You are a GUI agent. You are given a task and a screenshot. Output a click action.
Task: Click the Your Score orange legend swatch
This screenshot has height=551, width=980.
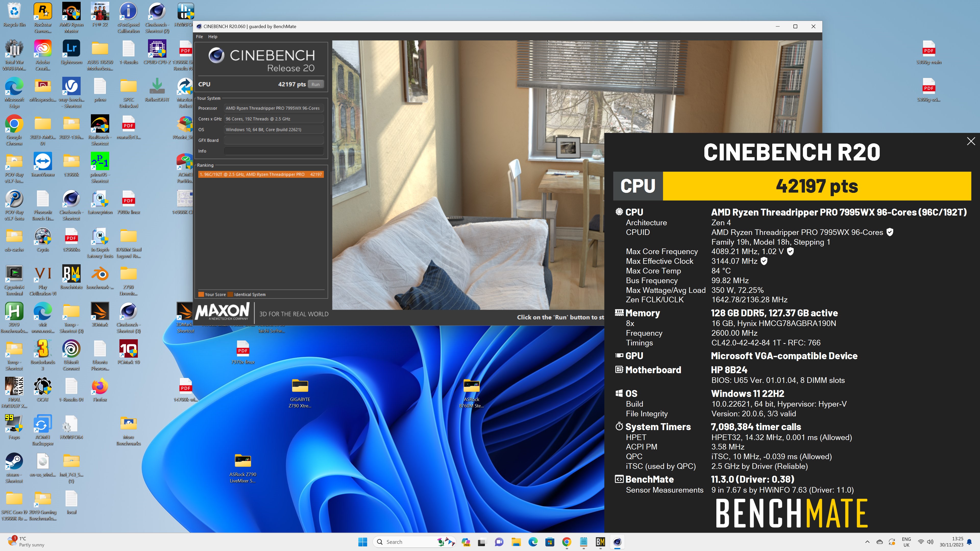pos(201,294)
